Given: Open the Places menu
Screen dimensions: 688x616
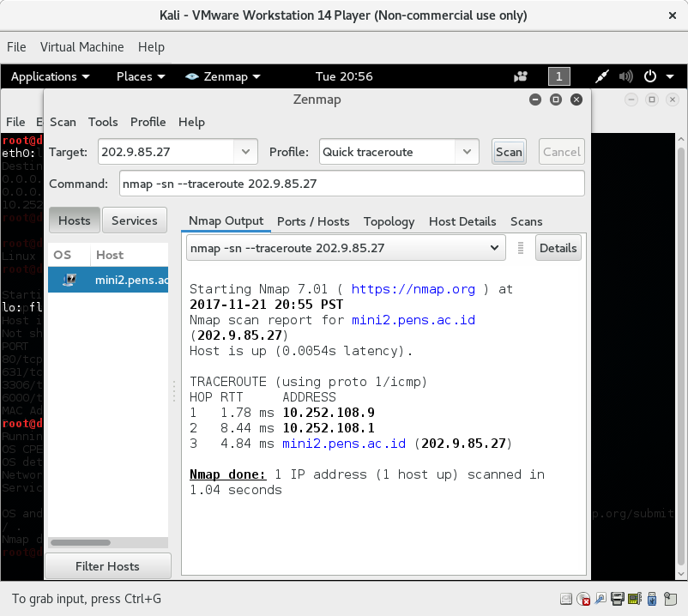Looking at the screenshot, I should [x=141, y=76].
